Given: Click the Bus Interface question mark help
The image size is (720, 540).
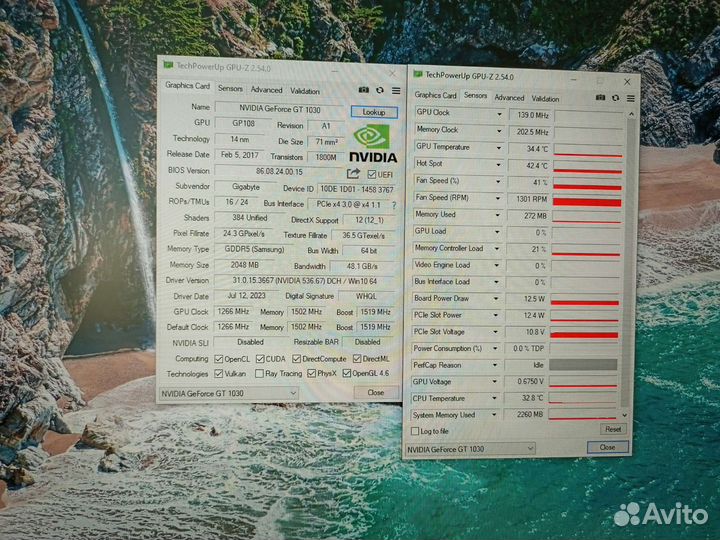Looking at the screenshot, I should tap(394, 205).
